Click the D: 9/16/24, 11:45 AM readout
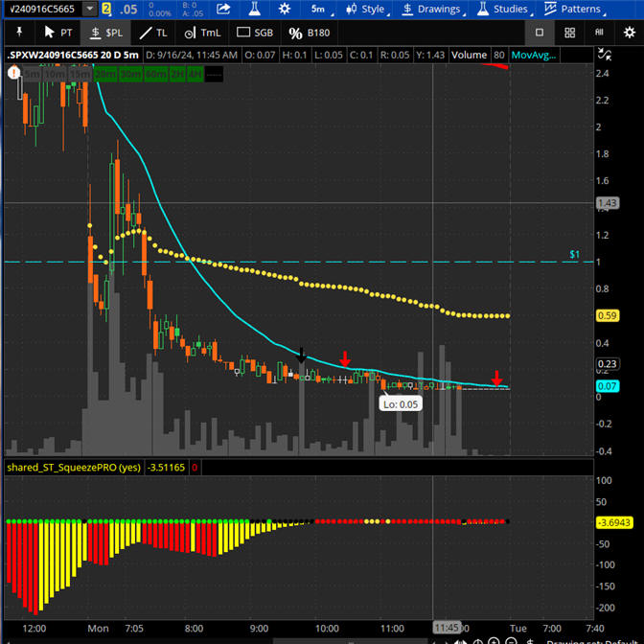The width and height of the screenshot is (644, 644). [192, 55]
